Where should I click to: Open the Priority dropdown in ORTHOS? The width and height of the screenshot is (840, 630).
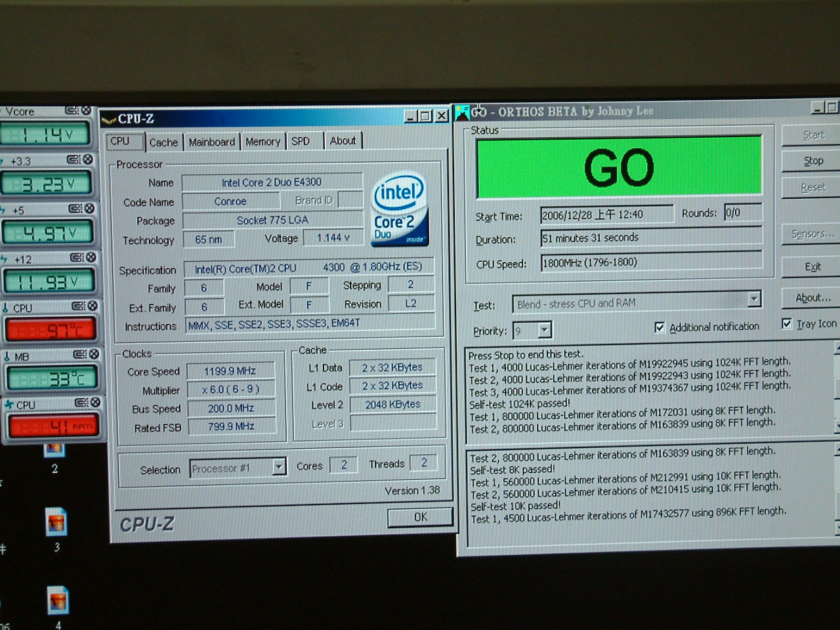pos(545,330)
